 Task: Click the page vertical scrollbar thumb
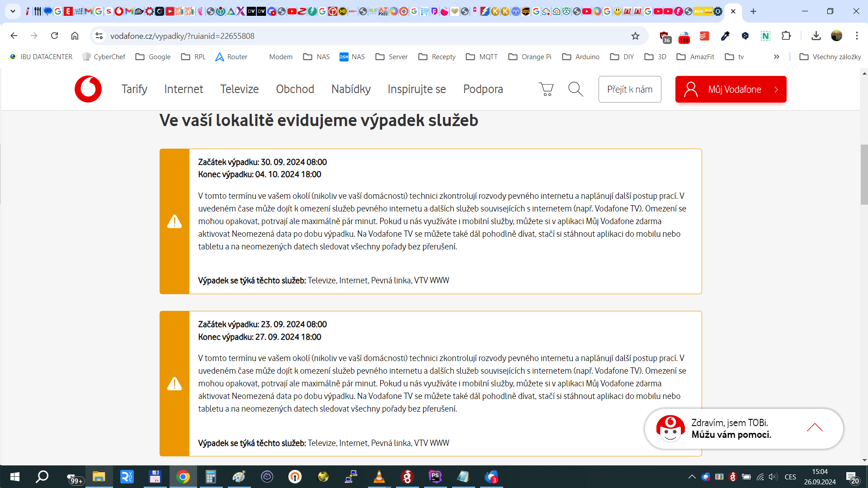[x=864, y=174]
